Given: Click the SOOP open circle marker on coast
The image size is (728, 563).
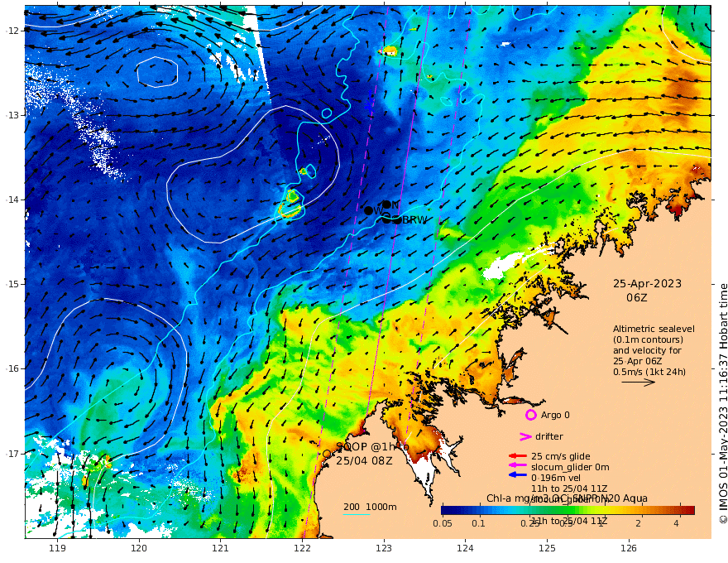Looking at the screenshot, I should pos(327,454).
